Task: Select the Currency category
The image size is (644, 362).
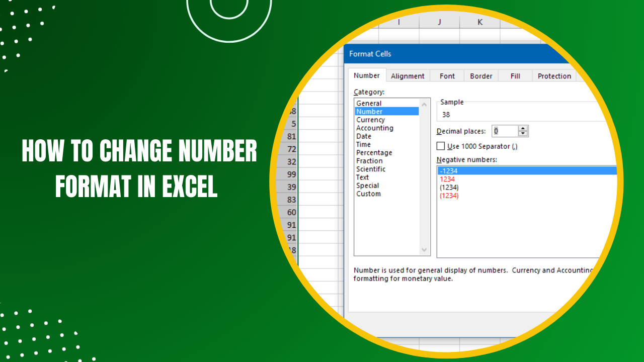Action: pos(371,120)
